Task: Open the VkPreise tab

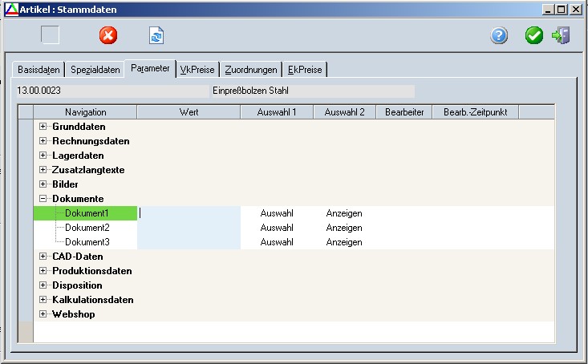Action: click(197, 70)
